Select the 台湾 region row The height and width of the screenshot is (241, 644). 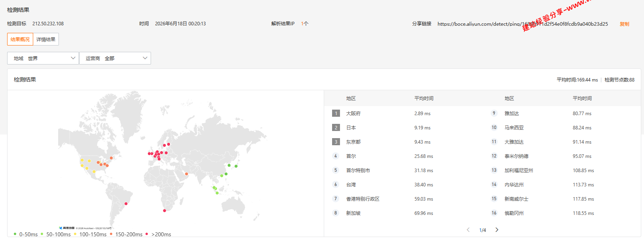tap(403, 184)
